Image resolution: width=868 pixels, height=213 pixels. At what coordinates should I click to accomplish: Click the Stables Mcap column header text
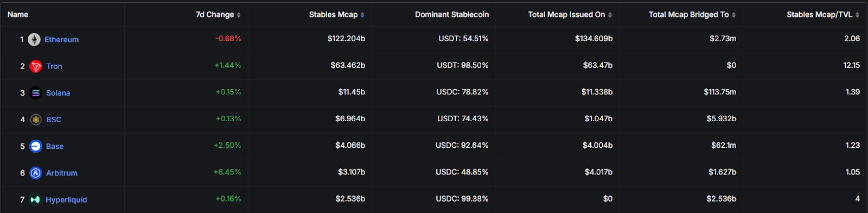[x=333, y=15]
